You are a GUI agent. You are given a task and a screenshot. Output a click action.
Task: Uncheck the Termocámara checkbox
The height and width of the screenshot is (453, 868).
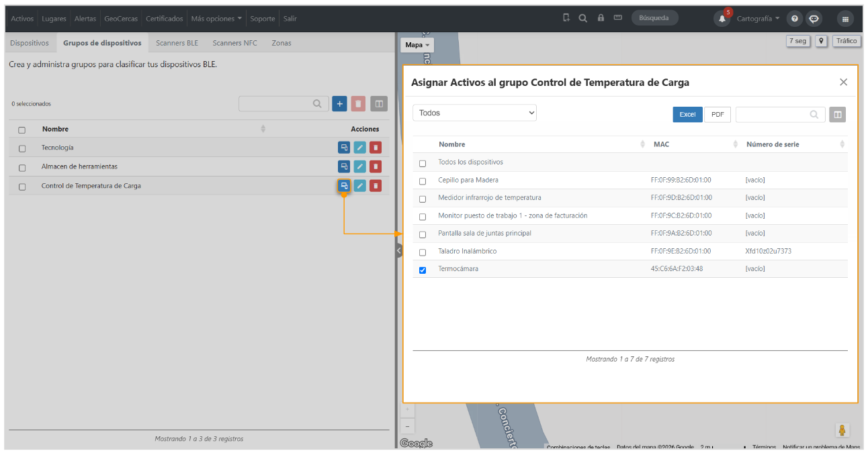click(x=423, y=270)
